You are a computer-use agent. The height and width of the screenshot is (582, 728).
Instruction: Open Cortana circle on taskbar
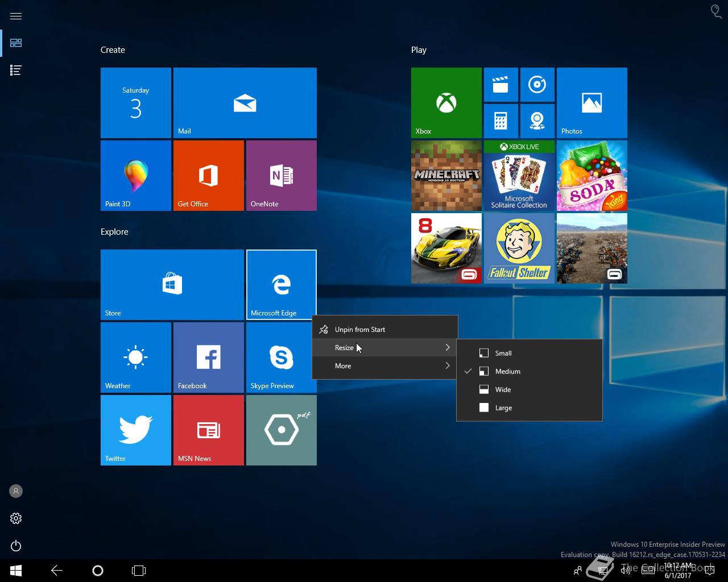(98, 571)
